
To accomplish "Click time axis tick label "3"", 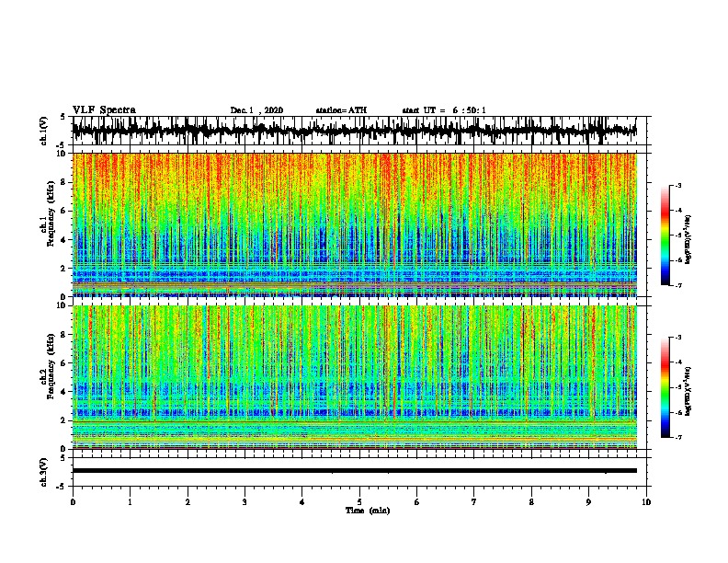I will (245, 502).
